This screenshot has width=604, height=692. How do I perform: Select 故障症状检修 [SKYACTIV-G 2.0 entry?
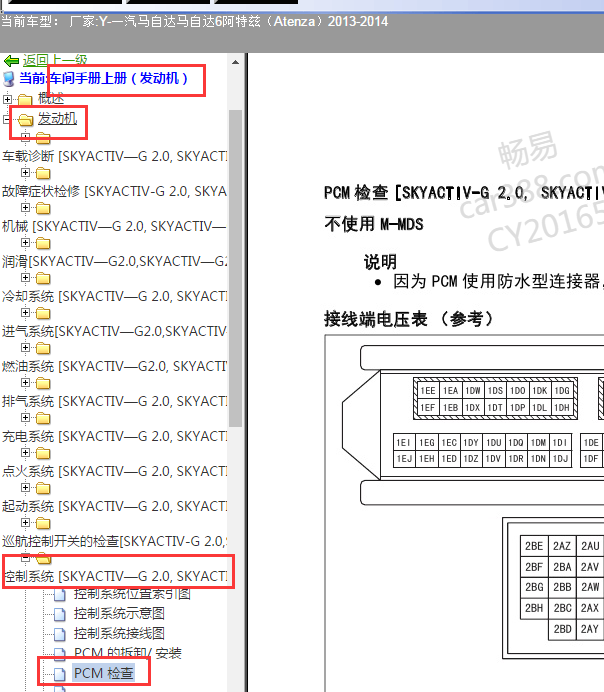tap(115, 191)
